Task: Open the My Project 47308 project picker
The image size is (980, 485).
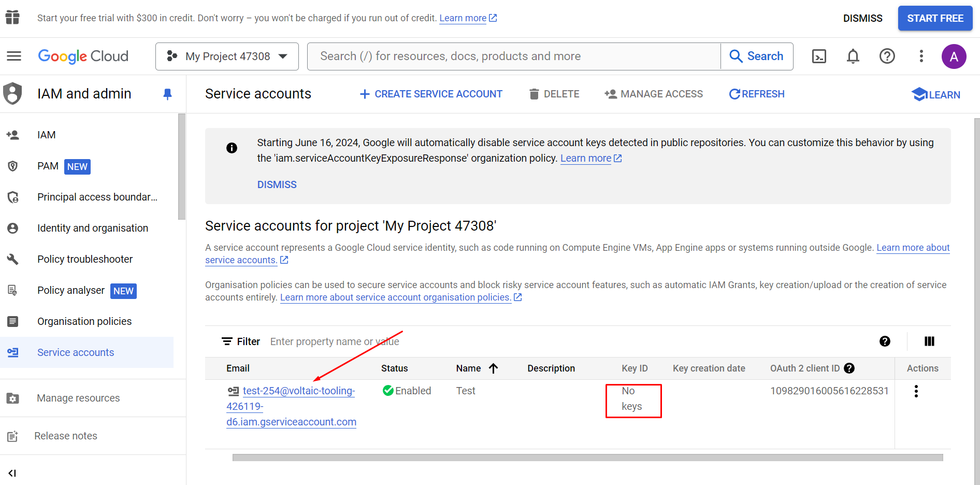Action: pos(227,56)
